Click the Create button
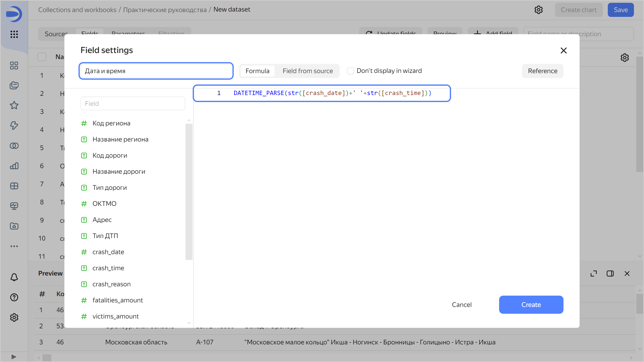The image size is (644, 362). tap(531, 305)
